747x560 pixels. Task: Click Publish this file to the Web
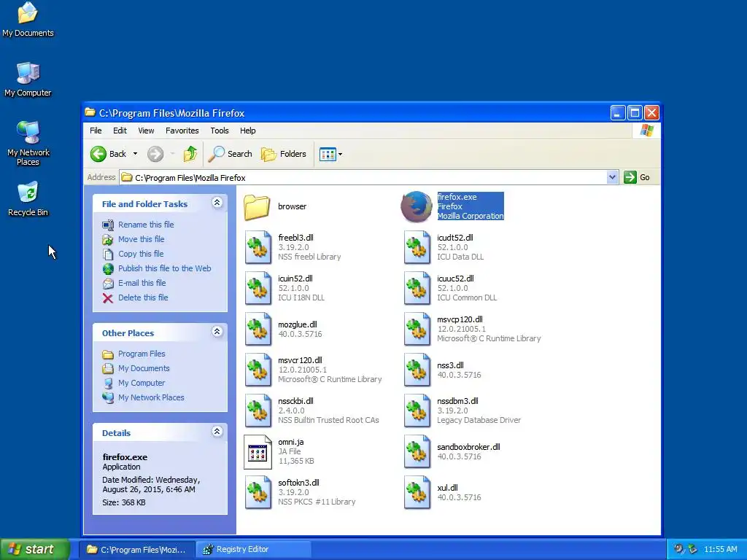click(164, 268)
